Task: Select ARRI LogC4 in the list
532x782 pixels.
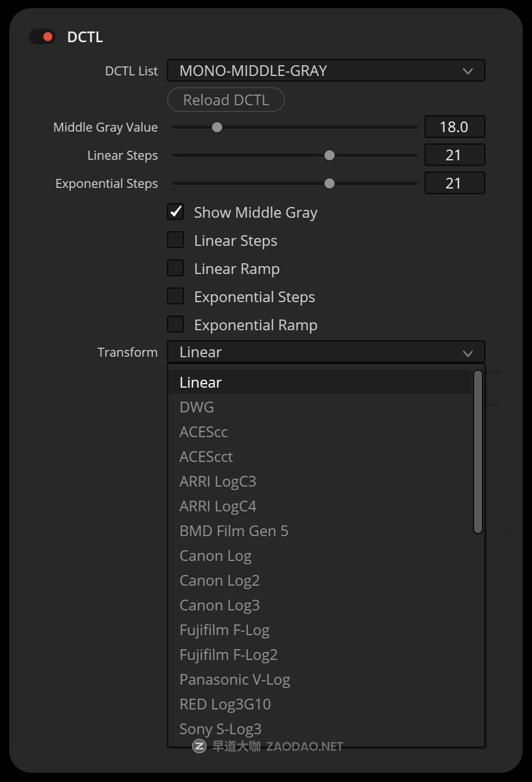Action: [x=218, y=506]
